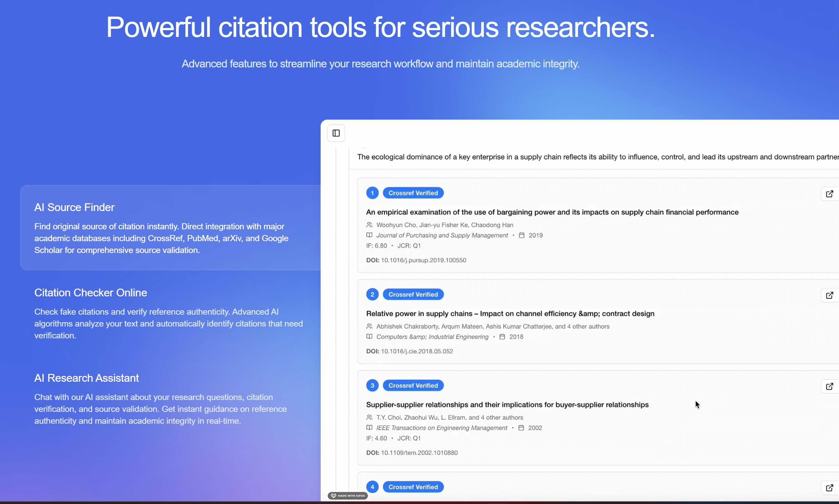Image resolution: width=839 pixels, height=504 pixels.
Task: Select the AI Research Assistant feature tab
Action: (86, 378)
